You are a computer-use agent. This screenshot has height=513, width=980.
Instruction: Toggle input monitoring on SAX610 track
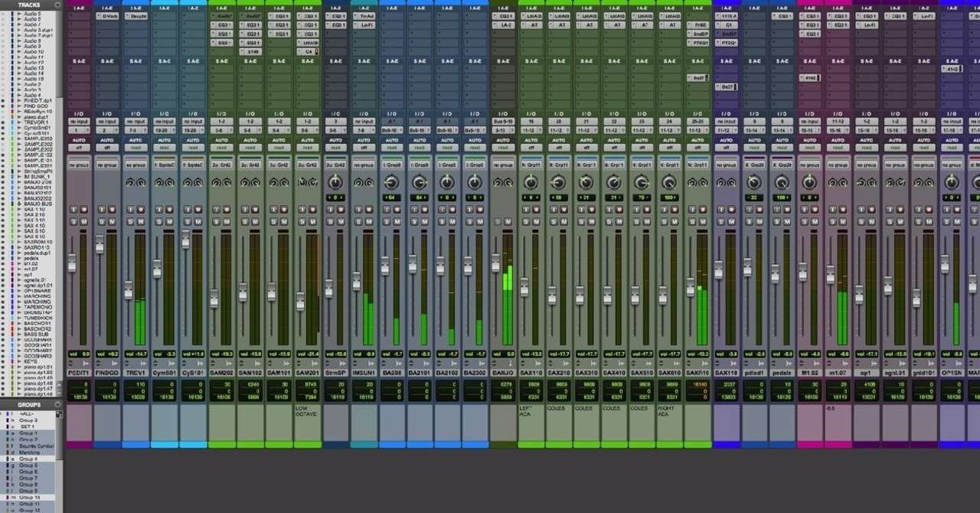pos(664,210)
